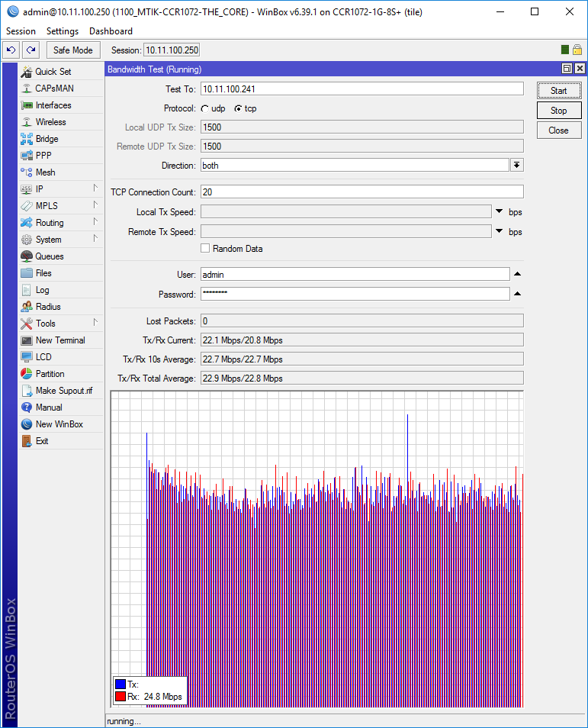Viewport: 588px width, 728px height.
Task: Open the Session menu
Action: pyautogui.click(x=21, y=31)
